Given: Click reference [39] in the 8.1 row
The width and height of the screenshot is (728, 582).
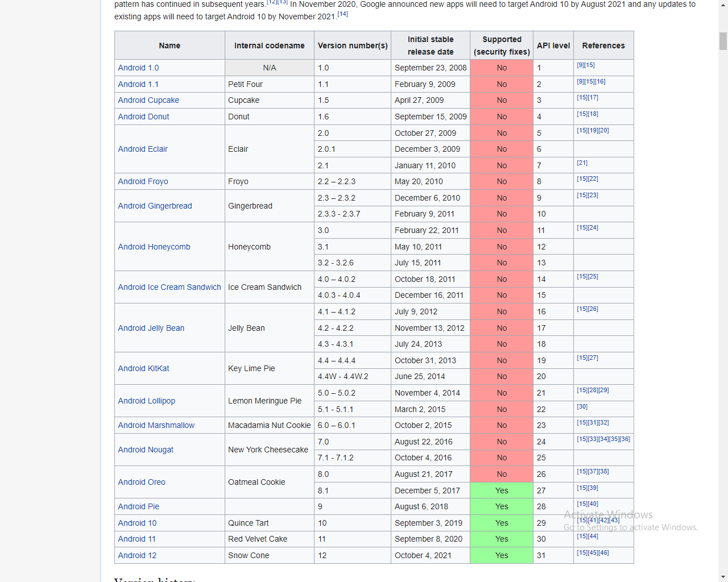Looking at the screenshot, I should coord(593,488).
